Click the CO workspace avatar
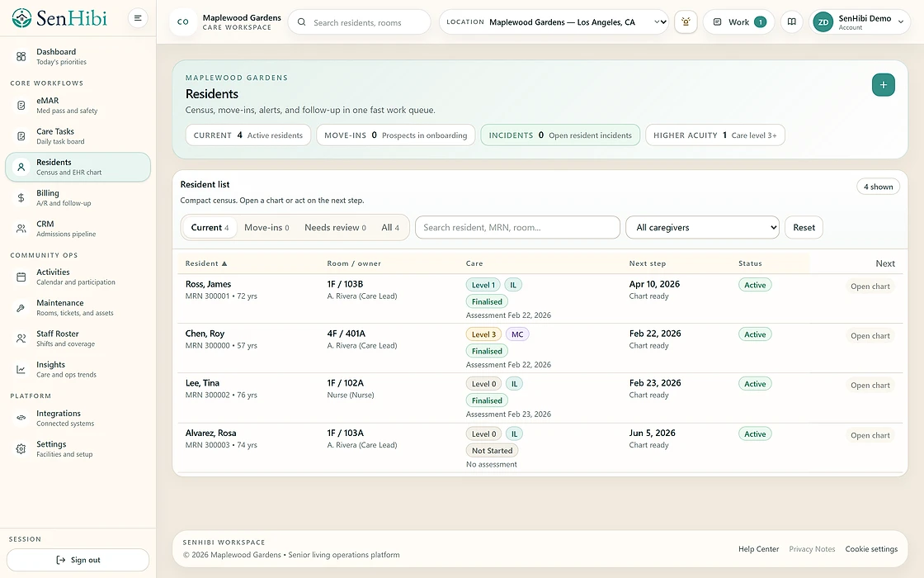Viewport: 924px width, 578px height. click(x=183, y=21)
